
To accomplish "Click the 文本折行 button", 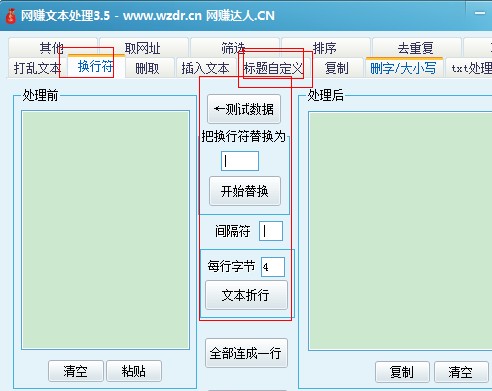I will pos(246,295).
